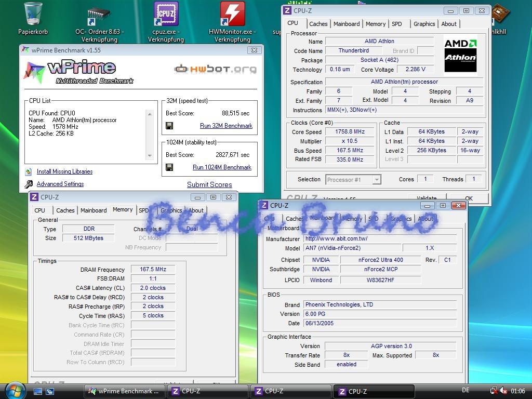Select the Caches tab in the Memory CPU-Z window
The width and height of the screenshot is (532, 399).
point(65,210)
